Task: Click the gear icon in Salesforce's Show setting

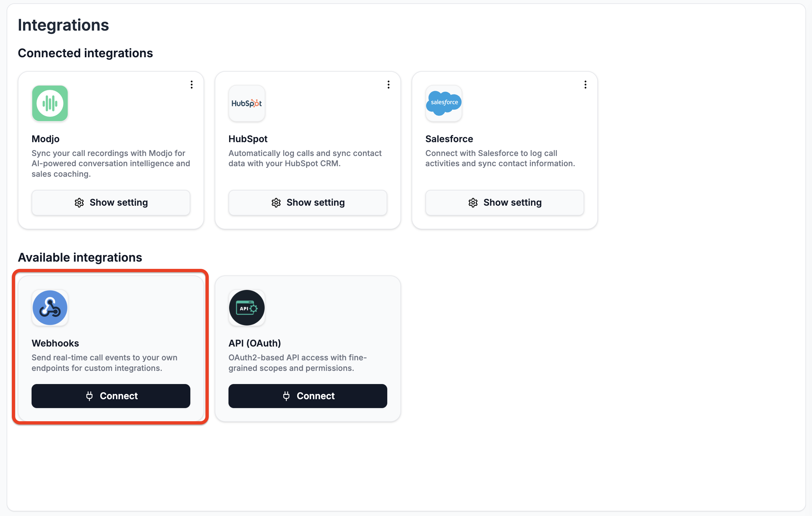Action: tap(473, 202)
